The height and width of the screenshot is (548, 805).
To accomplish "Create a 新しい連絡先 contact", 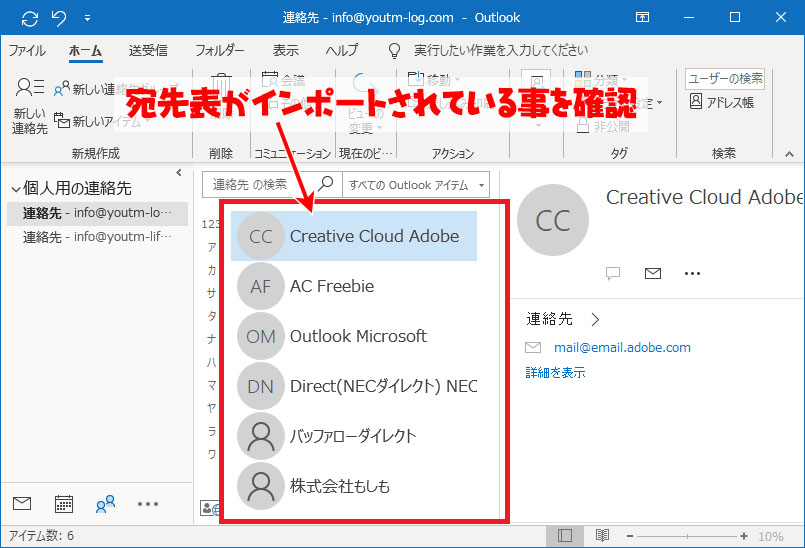I will click(30, 105).
